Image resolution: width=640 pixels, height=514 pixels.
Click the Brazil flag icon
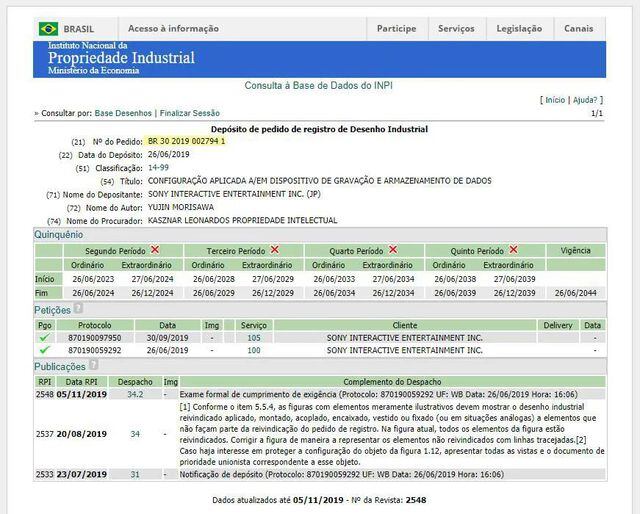(48, 29)
